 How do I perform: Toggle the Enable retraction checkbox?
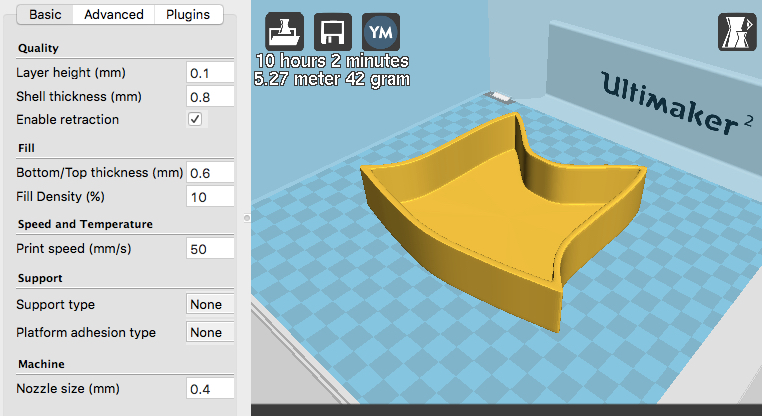pos(195,119)
